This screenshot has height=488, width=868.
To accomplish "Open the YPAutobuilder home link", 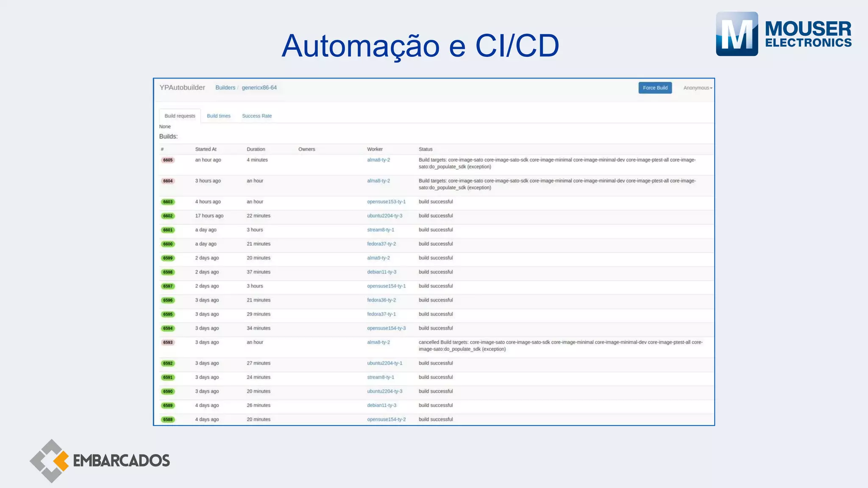I will coord(182,87).
